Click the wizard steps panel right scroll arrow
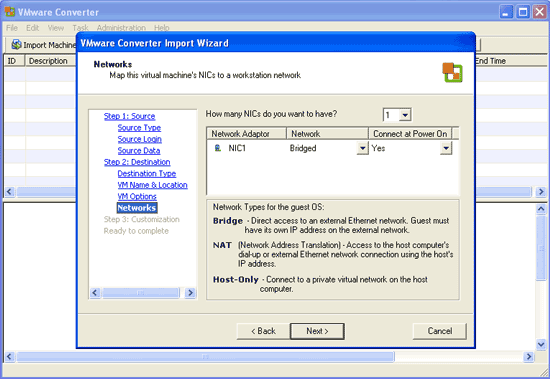The height and width of the screenshot is (379, 550). pos(190,292)
